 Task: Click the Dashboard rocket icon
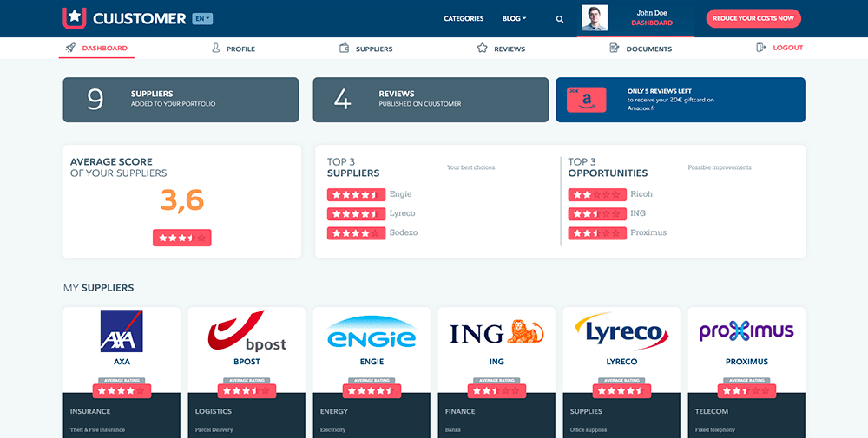point(70,48)
